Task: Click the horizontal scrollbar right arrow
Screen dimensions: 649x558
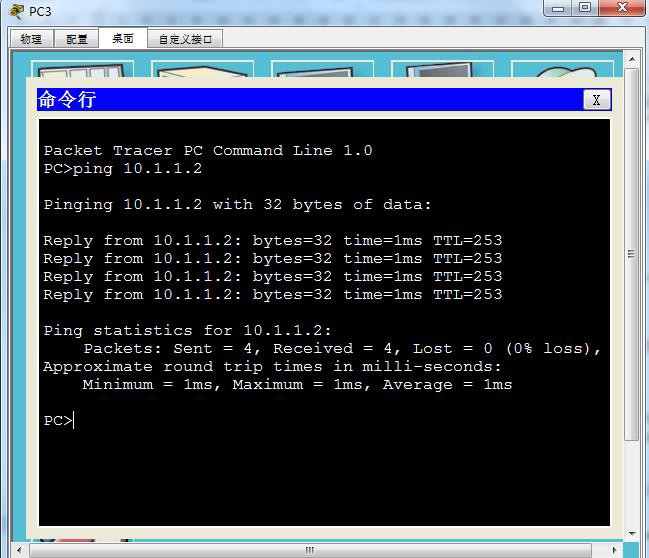Action: [x=614, y=550]
